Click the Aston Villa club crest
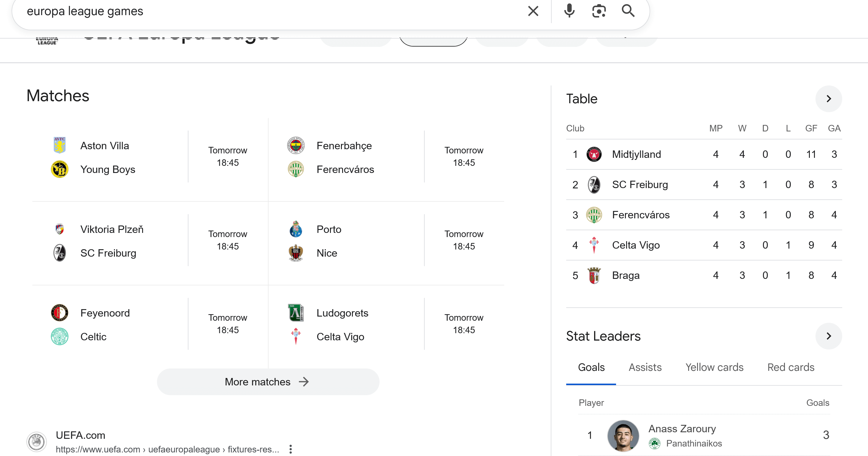 pyautogui.click(x=60, y=145)
